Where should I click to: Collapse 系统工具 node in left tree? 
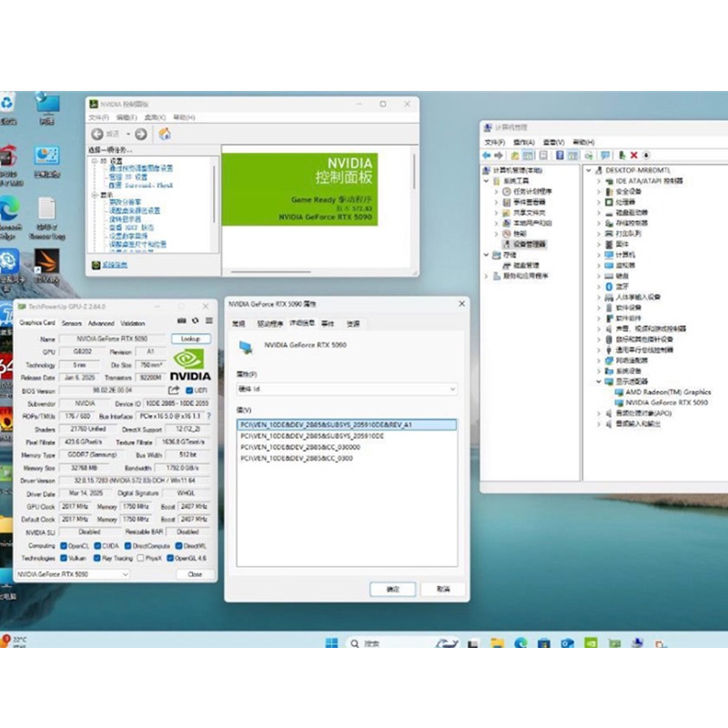click(486, 180)
